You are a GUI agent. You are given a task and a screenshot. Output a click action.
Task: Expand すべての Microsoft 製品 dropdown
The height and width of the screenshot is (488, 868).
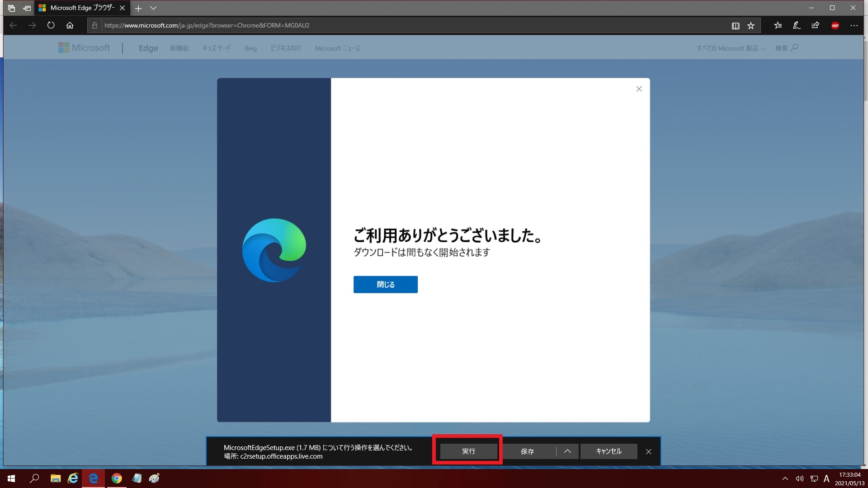pyautogui.click(x=731, y=48)
